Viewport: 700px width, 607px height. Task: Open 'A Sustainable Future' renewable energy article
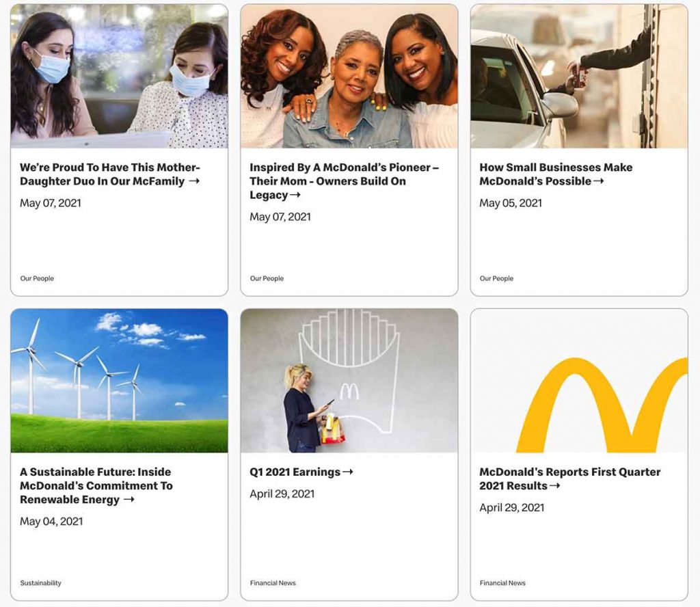point(96,485)
